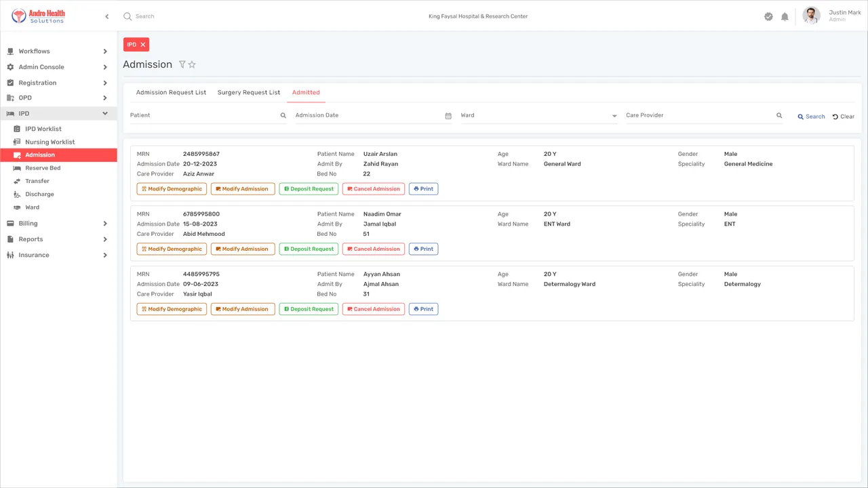Click the filter funnel icon beside Admission
The width and height of the screenshot is (868, 488).
(182, 64)
